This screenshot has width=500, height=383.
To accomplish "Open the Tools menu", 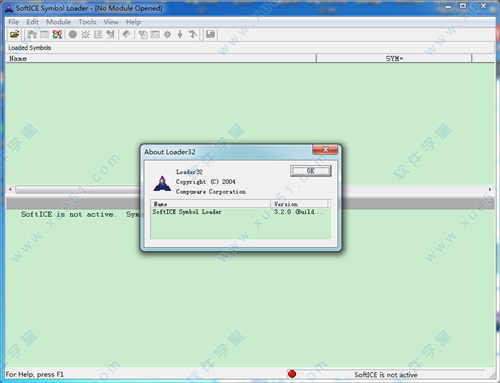I will [87, 22].
